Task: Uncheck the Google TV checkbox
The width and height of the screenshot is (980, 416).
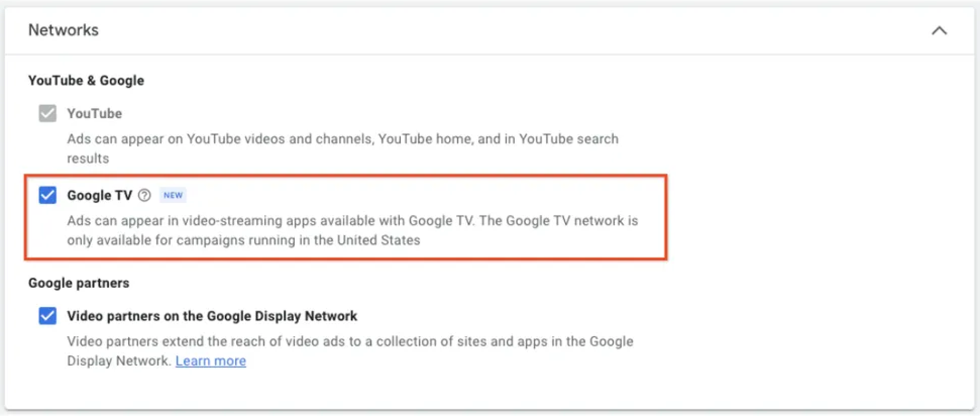Action: tap(47, 195)
